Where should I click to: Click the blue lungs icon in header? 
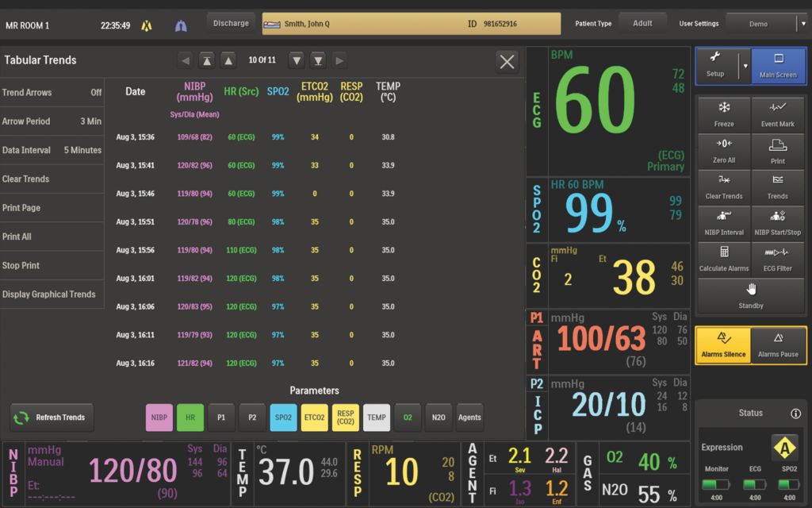coord(181,25)
